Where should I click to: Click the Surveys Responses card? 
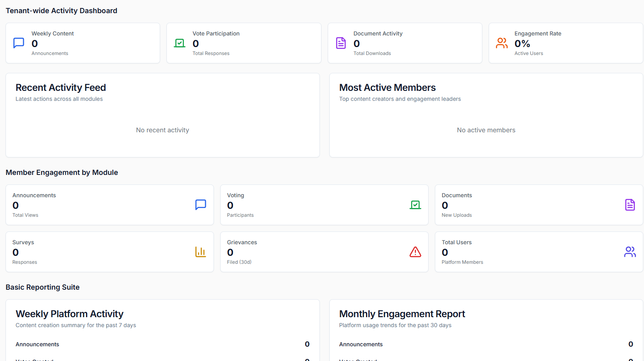[x=110, y=252]
